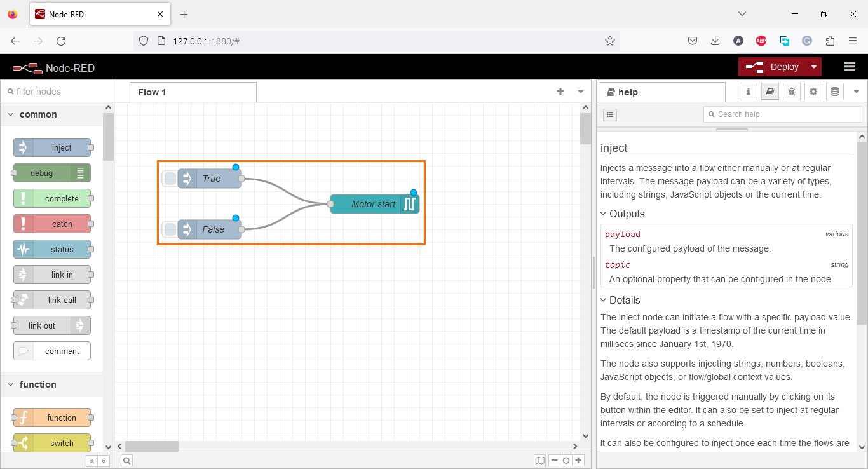This screenshot has height=469, width=868.
Task: Open the configuration nodes panel
Action: point(813,91)
